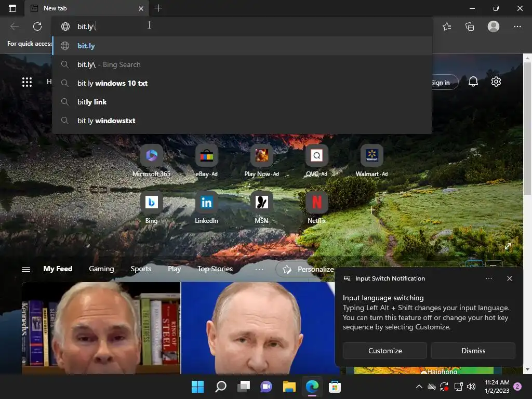Open the Collections icon
The height and width of the screenshot is (399, 532).
pos(470,26)
